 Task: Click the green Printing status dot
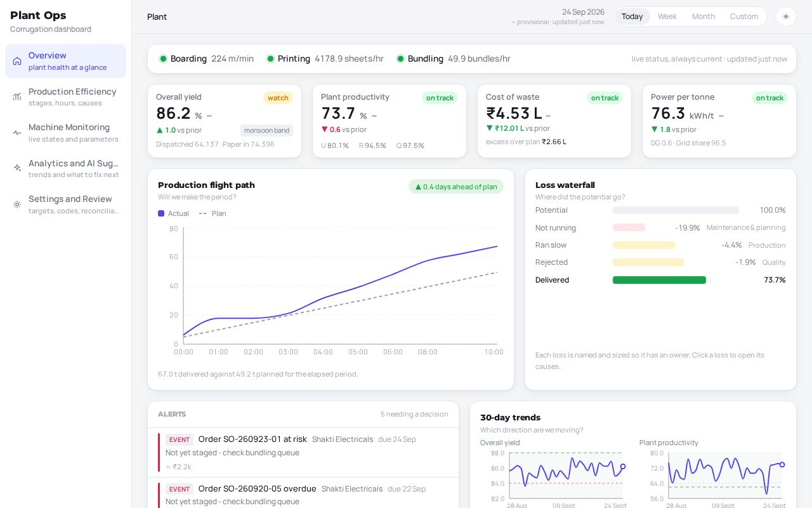click(x=270, y=59)
